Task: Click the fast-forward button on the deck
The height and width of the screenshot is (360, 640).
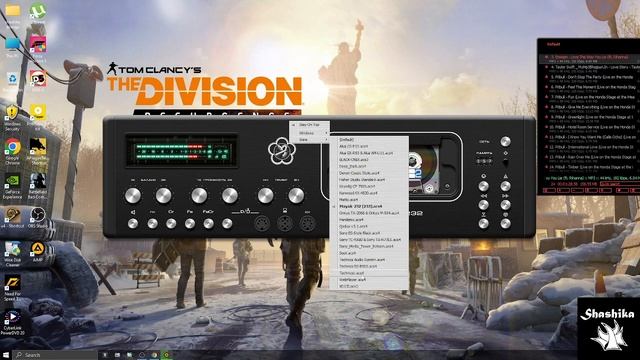Action: (x=505, y=204)
